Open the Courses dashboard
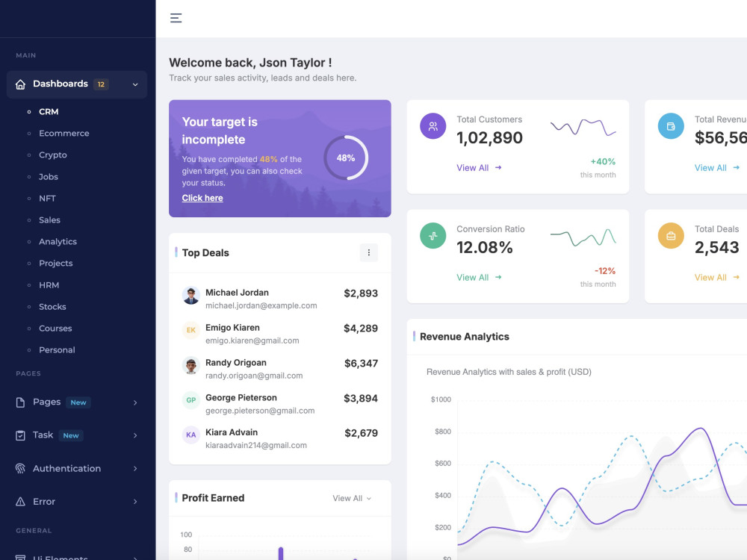The height and width of the screenshot is (560, 747). click(55, 329)
